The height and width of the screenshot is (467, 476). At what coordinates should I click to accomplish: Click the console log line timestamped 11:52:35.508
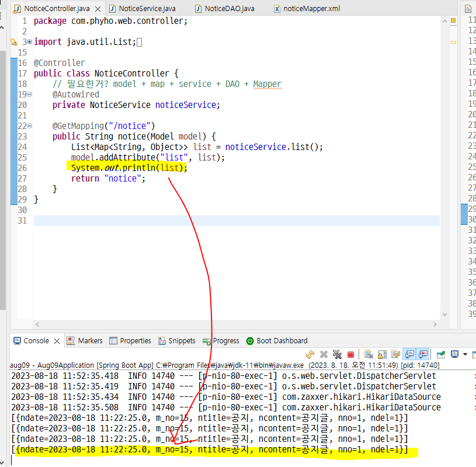(x=226, y=407)
